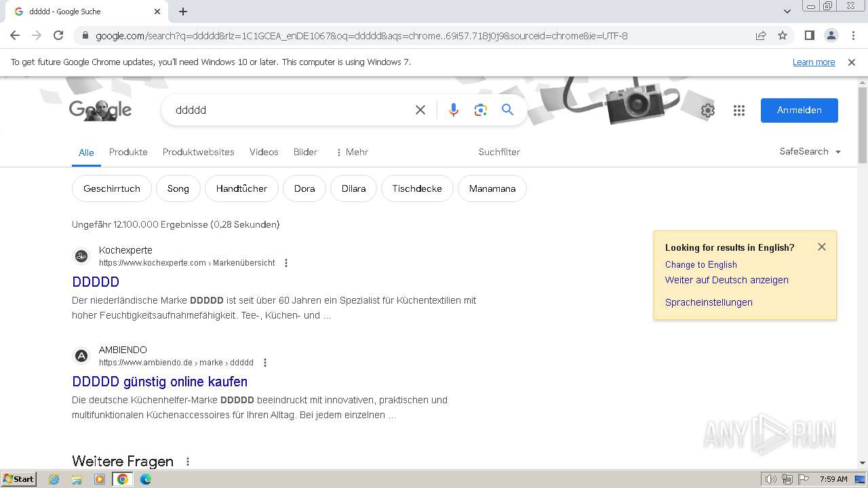
Task: Close the 'ddddd - Google Suche' tab
Action: (157, 12)
